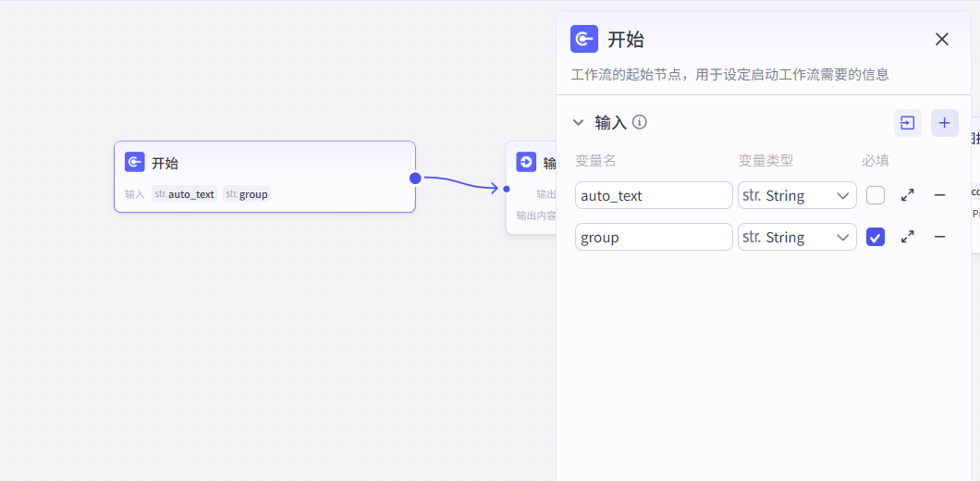Screen dimensions: 980x481
Task: Click the group variable name field
Action: click(x=653, y=237)
